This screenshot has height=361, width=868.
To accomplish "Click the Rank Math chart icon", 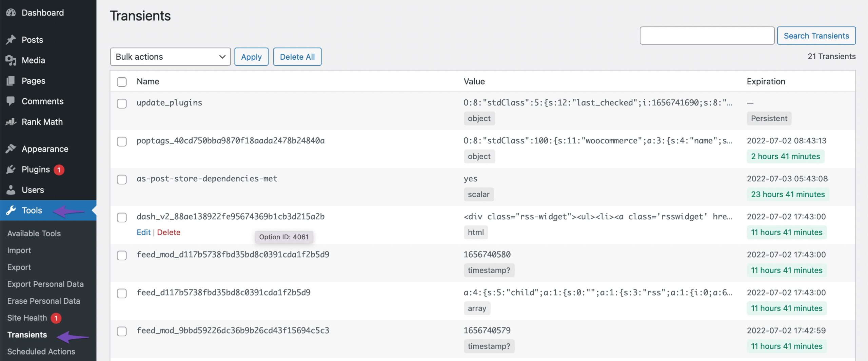I will click(x=11, y=122).
